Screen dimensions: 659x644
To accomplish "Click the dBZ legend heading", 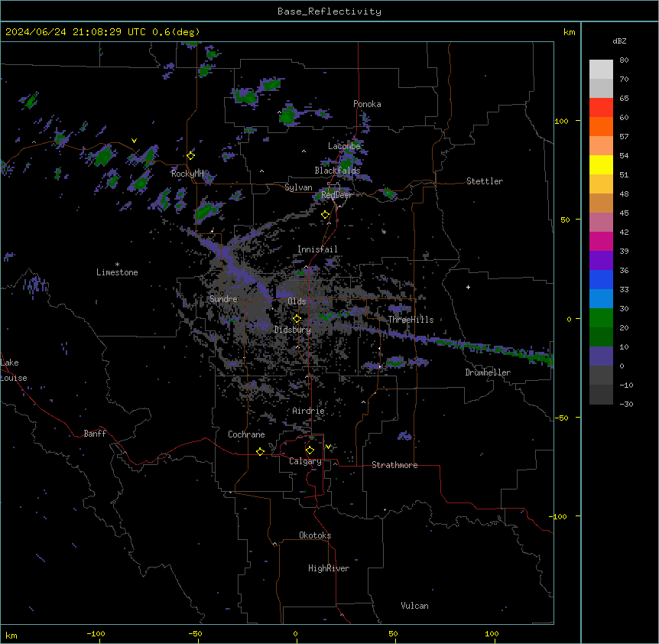I will [x=619, y=41].
